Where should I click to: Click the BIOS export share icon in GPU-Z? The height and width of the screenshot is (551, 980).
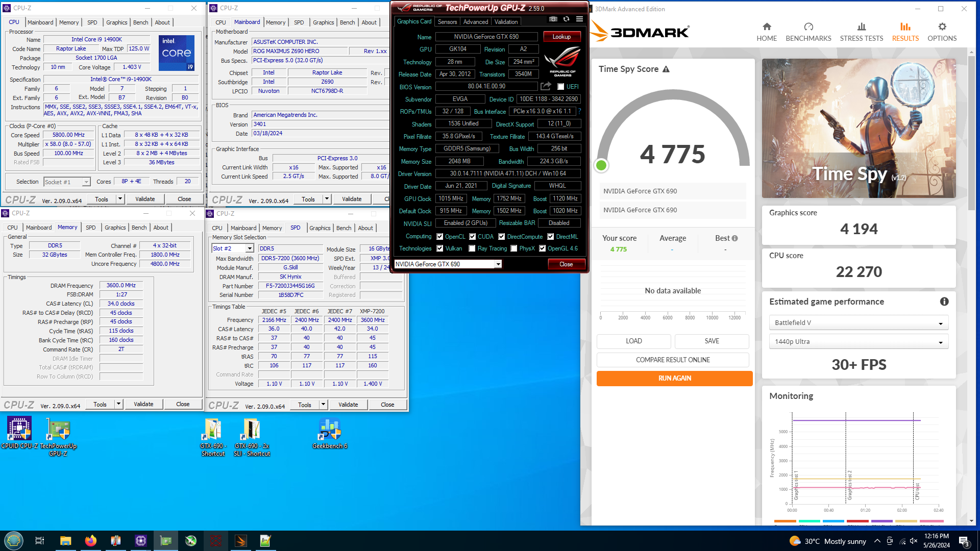[546, 86]
